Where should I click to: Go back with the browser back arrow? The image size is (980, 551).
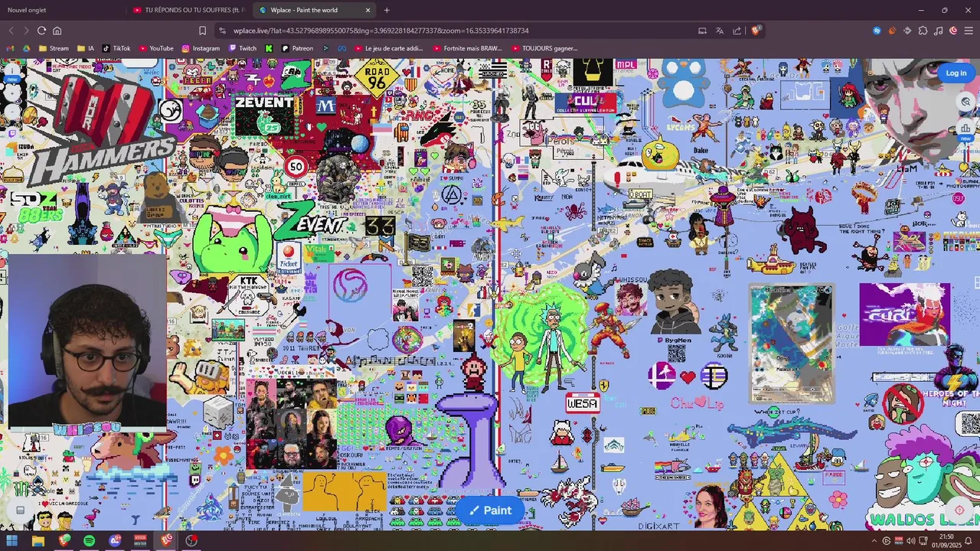coord(11,31)
